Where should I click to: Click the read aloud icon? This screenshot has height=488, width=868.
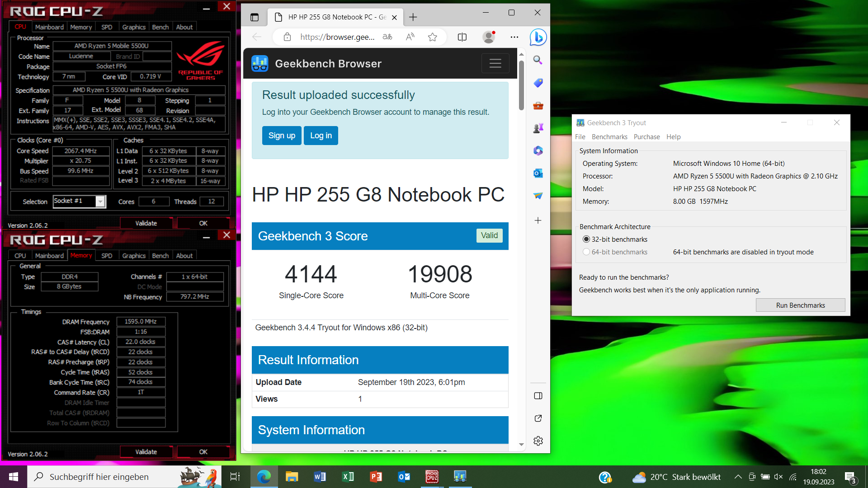coord(410,37)
